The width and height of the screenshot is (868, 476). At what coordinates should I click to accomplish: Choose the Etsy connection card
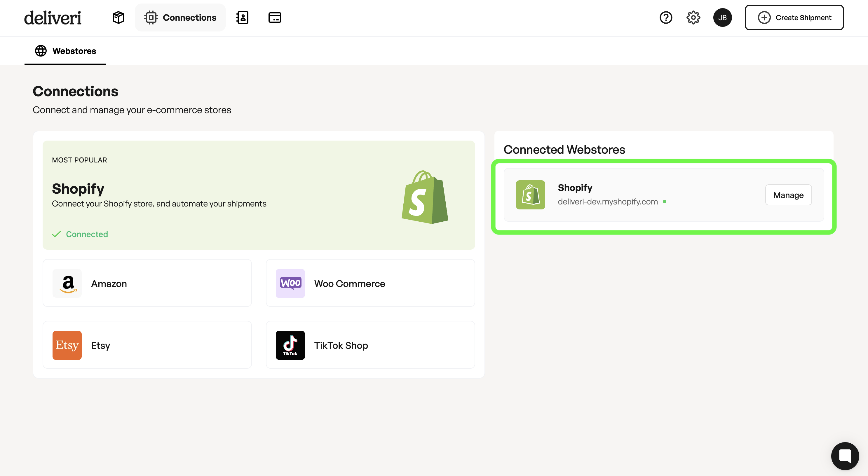click(x=147, y=345)
